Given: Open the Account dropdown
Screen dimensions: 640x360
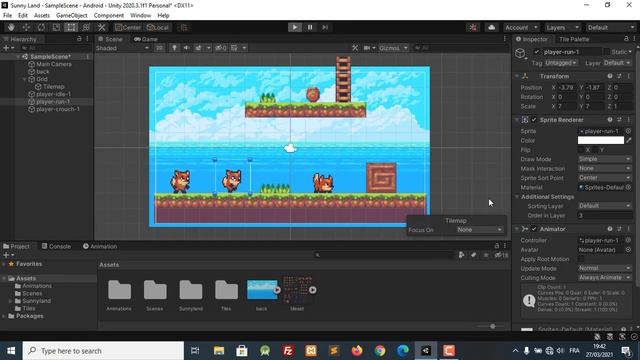Looking at the screenshot, I should pyautogui.click(x=521, y=27).
